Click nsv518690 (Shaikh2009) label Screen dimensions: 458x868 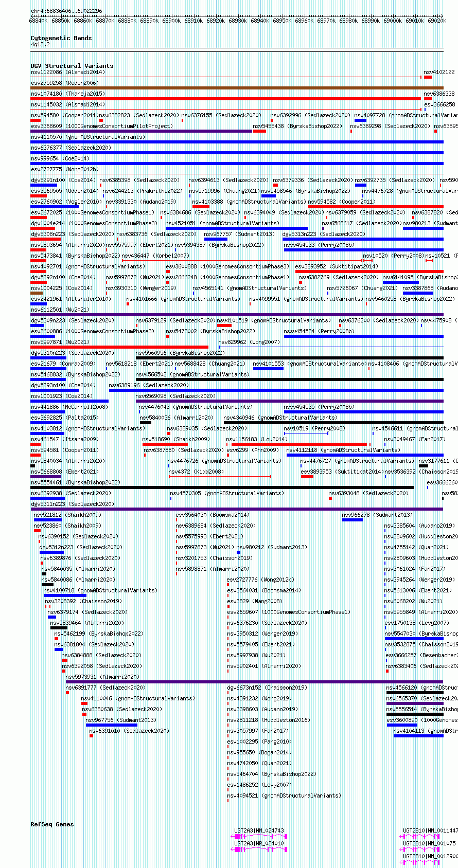click(176, 439)
